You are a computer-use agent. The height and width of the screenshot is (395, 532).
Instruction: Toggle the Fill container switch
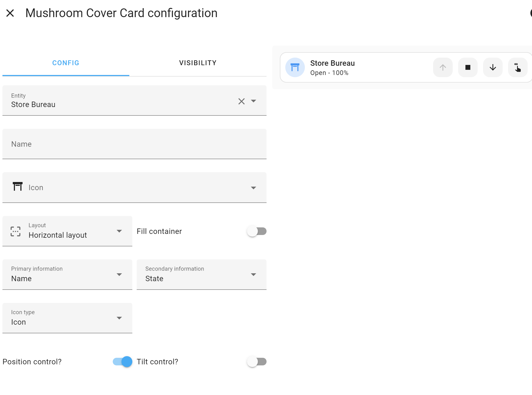coord(257,231)
